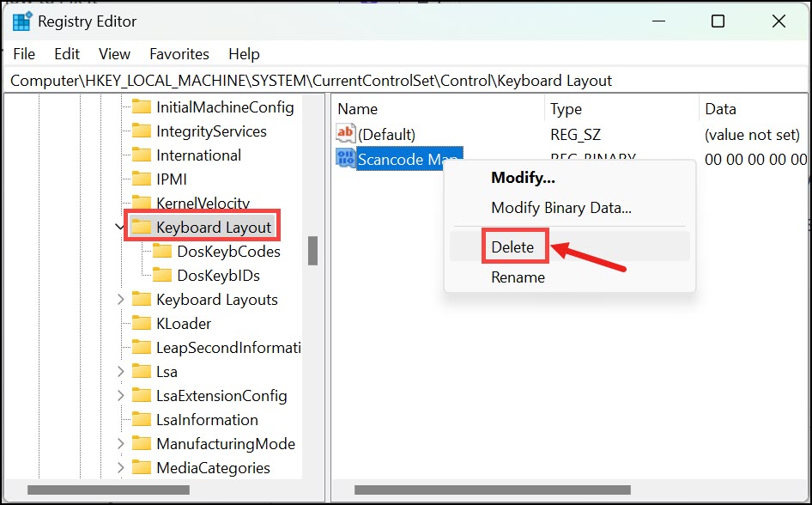Click the DosKeybIDs folder icon
Viewport: 812px width, 505px height.
click(162, 275)
